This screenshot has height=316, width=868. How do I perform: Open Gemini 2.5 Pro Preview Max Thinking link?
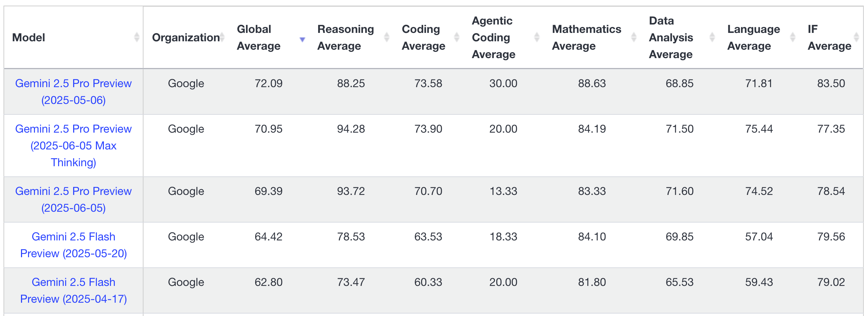(73, 146)
